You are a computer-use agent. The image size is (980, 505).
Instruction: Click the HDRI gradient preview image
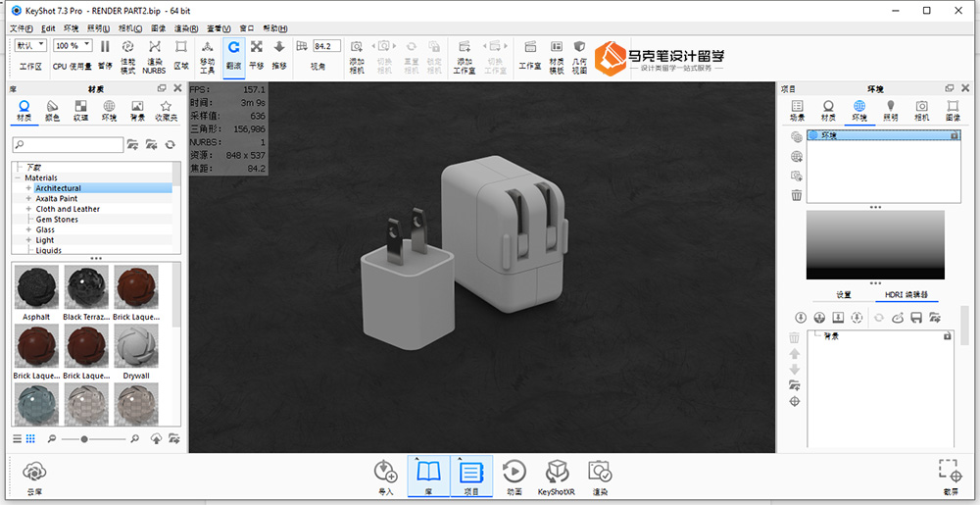pos(875,244)
